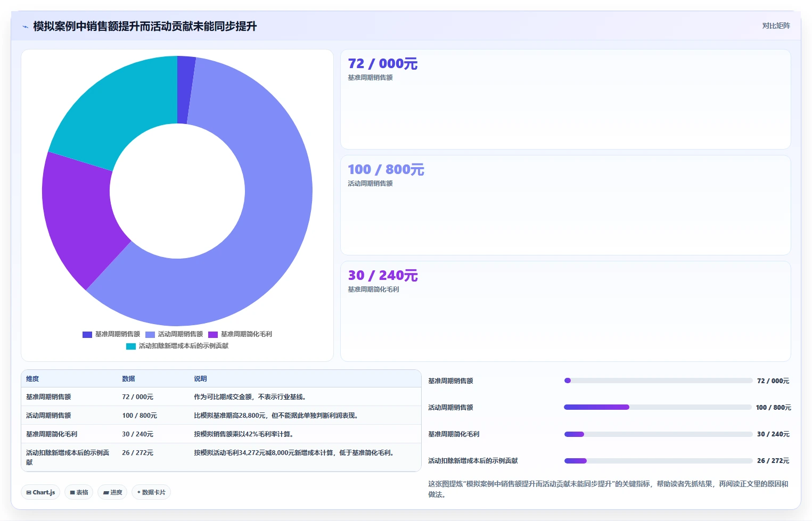
Task: Click the small dark-blue doughnut slice
Action: (x=185, y=89)
